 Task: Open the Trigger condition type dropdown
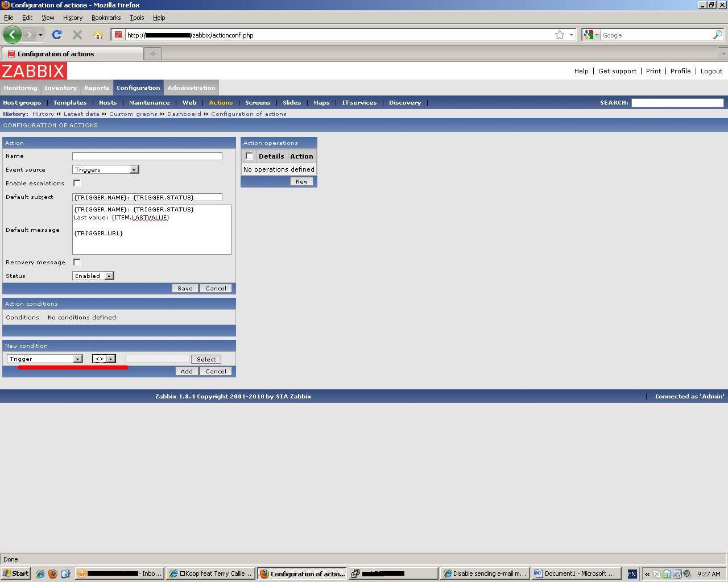click(45, 359)
